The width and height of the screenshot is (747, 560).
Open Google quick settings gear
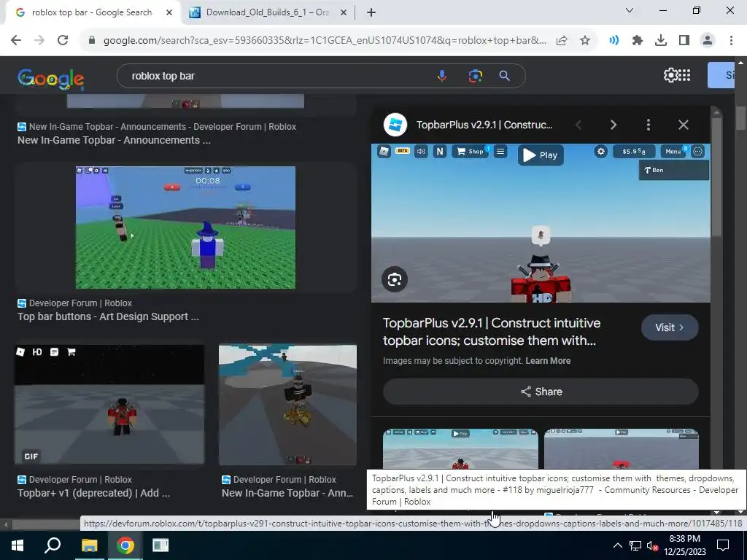point(670,75)
